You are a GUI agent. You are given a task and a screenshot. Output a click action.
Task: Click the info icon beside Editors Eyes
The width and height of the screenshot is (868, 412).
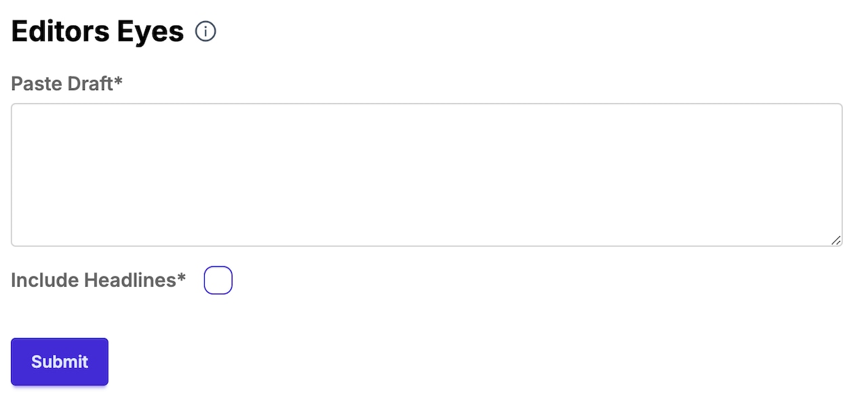[x=205, y=31]
